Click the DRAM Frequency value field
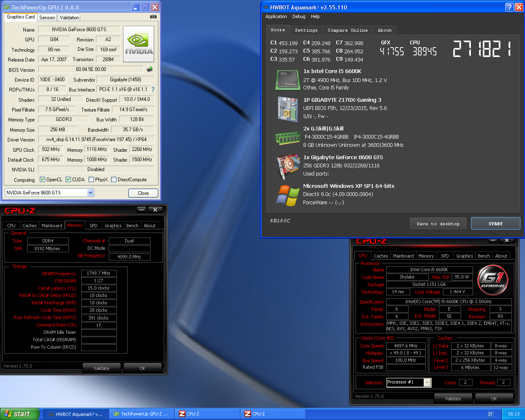525x420 pixels. 99,273
